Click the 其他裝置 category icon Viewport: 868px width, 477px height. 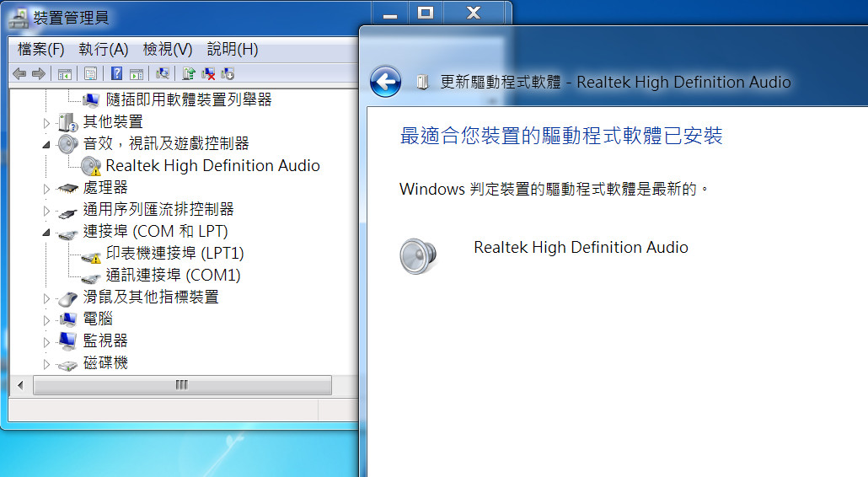tap(68, 122)
